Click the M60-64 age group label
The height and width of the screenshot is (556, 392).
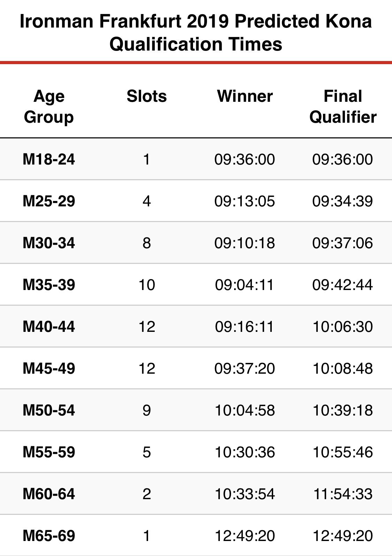(49, 494)
